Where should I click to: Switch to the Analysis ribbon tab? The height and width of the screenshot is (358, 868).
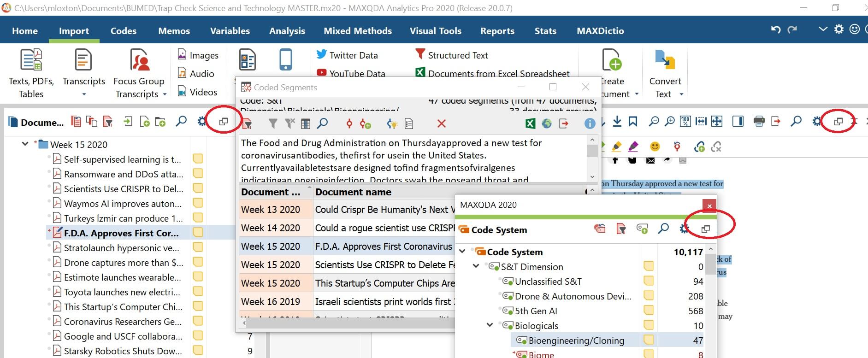287,31
